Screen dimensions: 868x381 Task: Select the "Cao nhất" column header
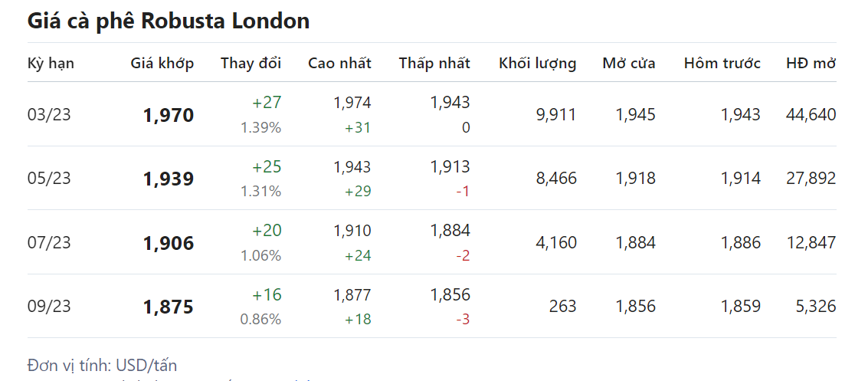coord(339,63)
